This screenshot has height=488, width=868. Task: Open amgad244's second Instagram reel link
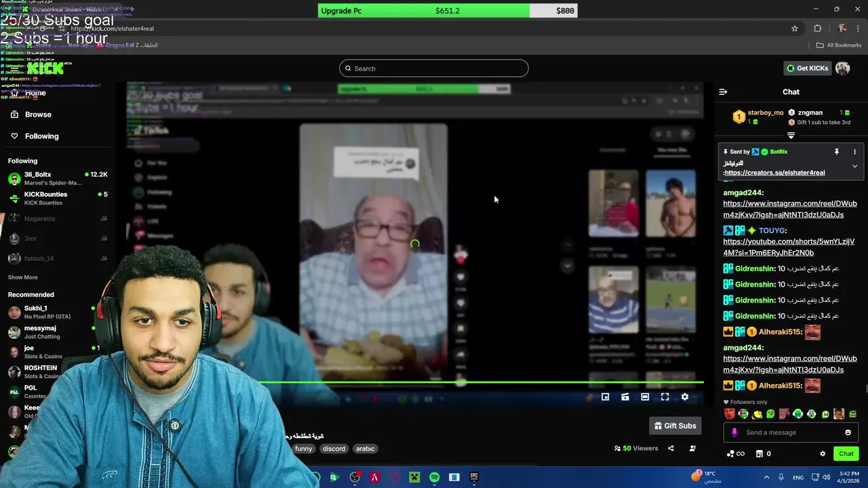point(790,364)
